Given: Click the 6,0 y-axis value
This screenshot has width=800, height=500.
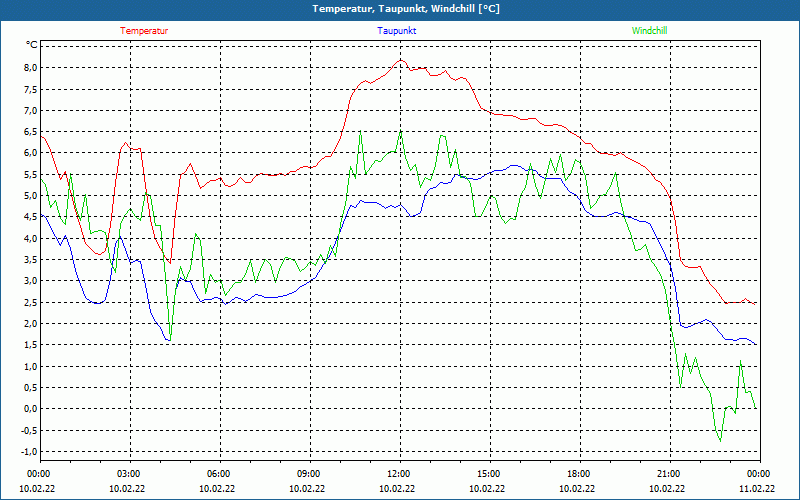Looking at the screenshot, I should click(31, 153).
